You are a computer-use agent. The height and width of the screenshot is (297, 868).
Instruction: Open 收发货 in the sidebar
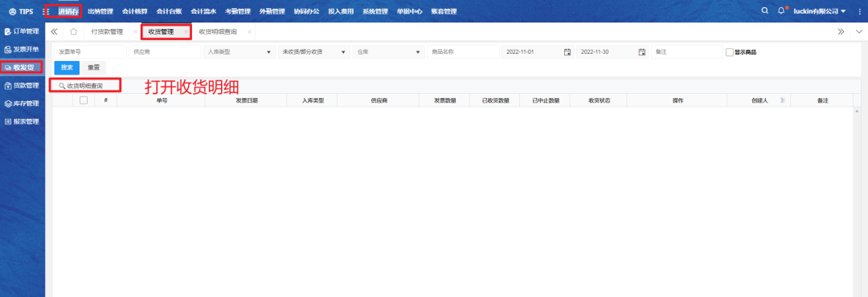tap(23, 67)
